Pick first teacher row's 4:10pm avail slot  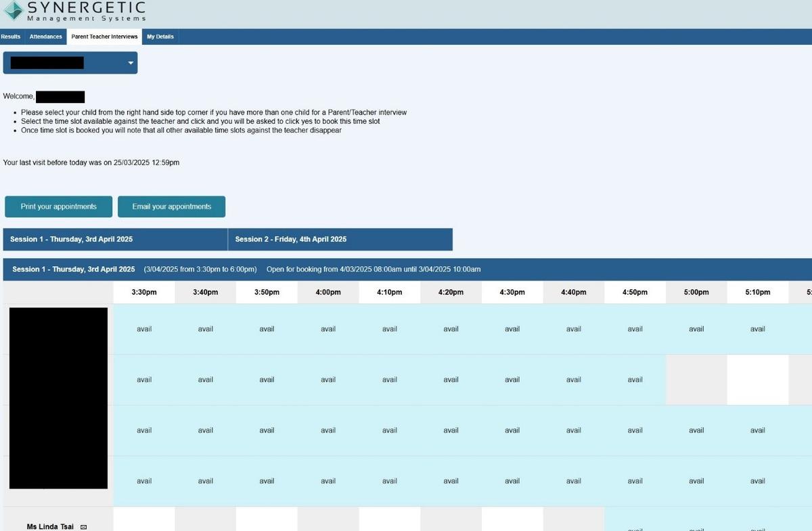tap(390, 329)
